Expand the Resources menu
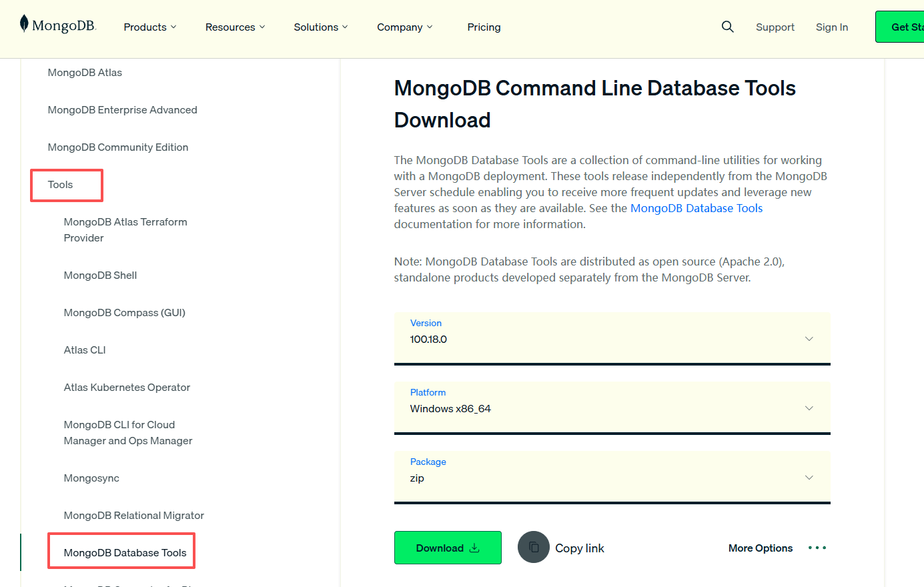Screen dimensions: 924x587 pyautogui.click(x=236, y=27)
